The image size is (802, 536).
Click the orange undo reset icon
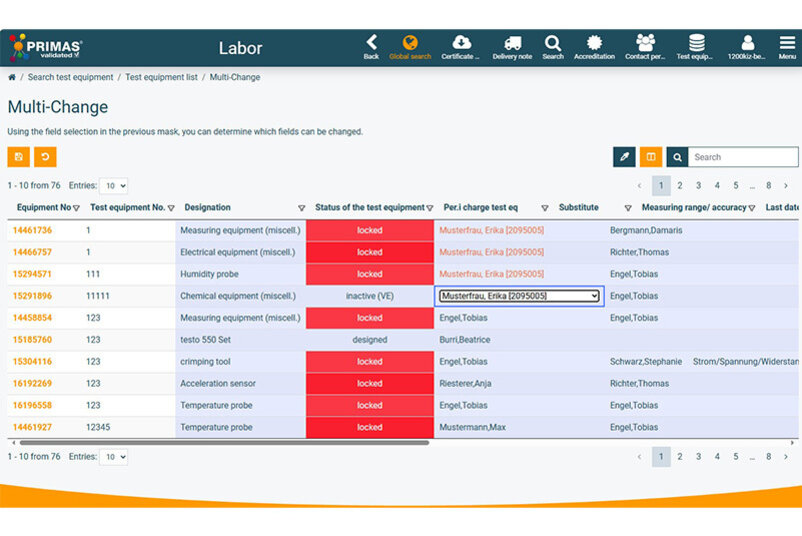click(45, 157)
